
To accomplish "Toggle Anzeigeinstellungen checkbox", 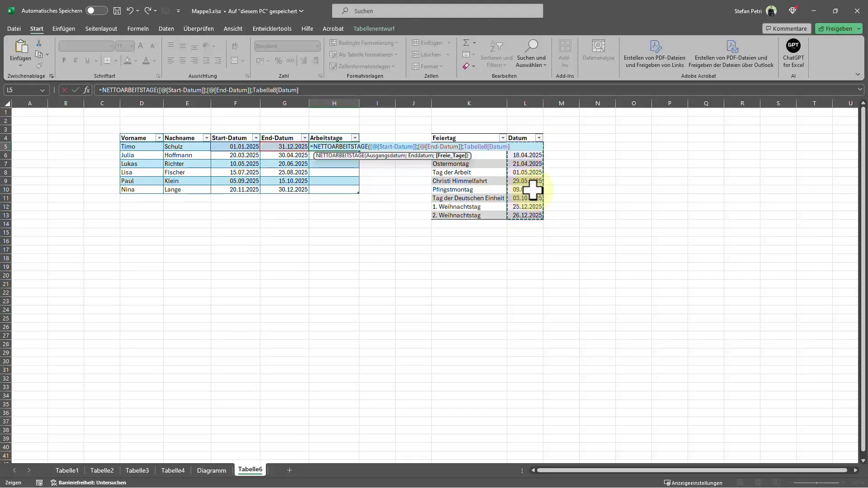I will [693, 482].
